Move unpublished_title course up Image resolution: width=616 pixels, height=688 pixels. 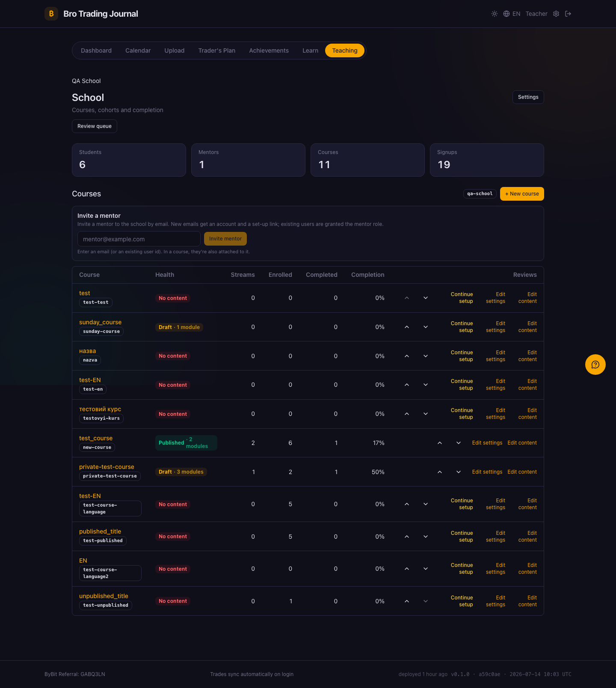pyautogui.click(x=407, y=601)
